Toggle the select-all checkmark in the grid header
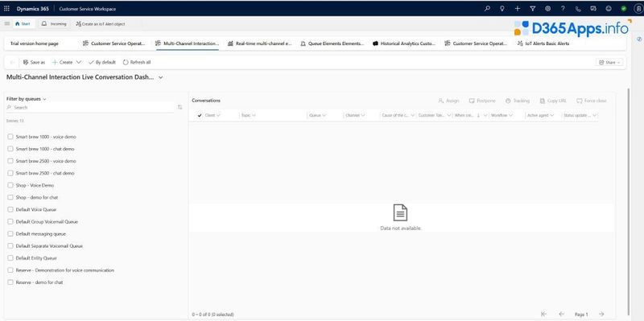Viewport: 644px width, 321px height. pos(200,115)
